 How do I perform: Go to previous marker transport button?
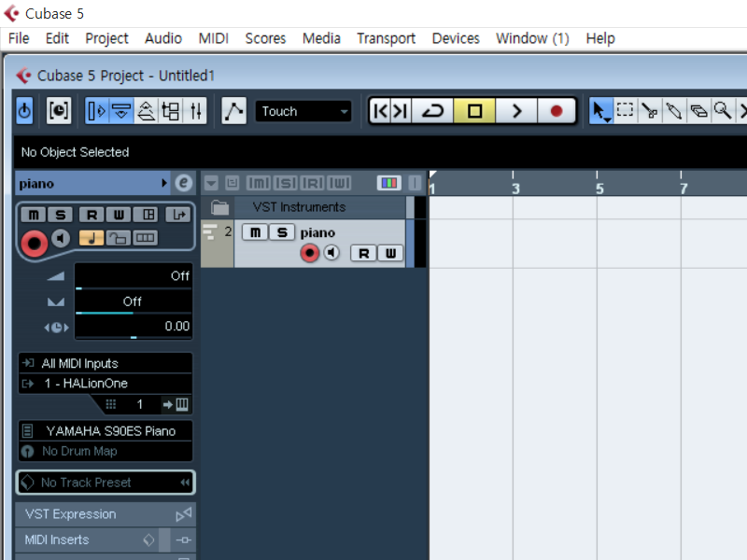381,111
